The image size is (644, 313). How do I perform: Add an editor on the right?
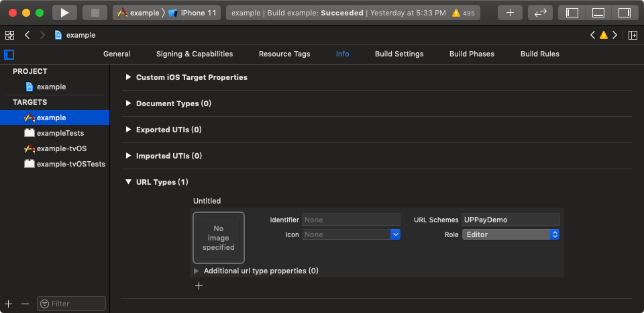coord(632,35)
